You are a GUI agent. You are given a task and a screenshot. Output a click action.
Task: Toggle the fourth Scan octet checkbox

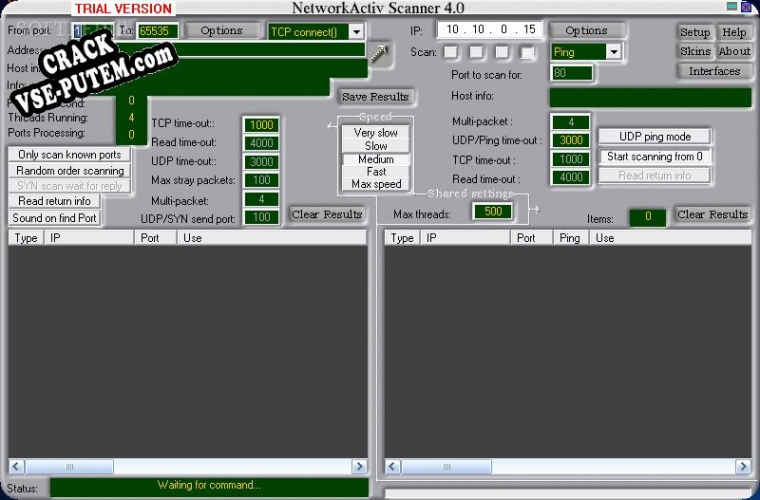pos(527,52)
